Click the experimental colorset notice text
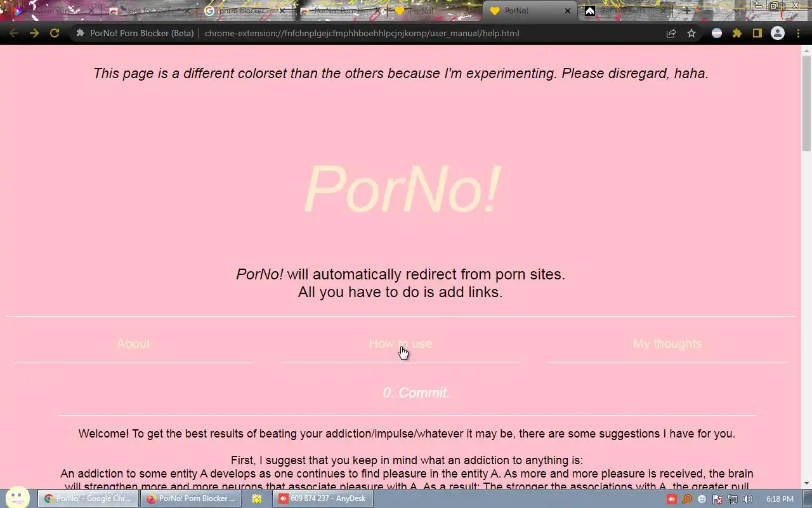Viewport: 812px width, 508px height. pos(400,73)
